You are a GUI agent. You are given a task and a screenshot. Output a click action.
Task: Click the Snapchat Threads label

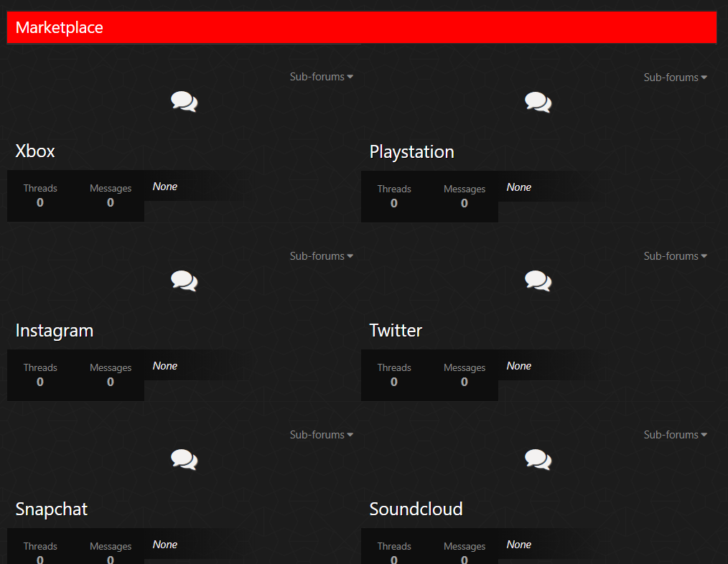click(40, 546)
